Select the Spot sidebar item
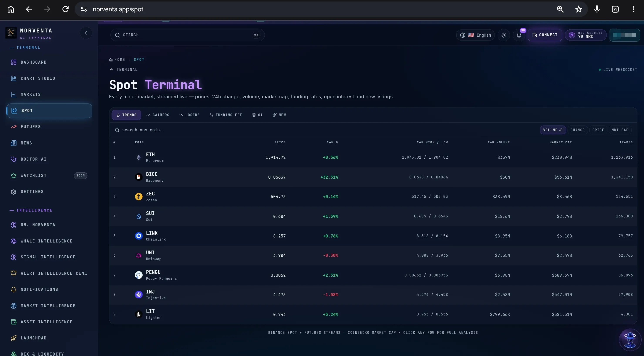The width and height of the screenshot is (644, 356). coord(49,111)
